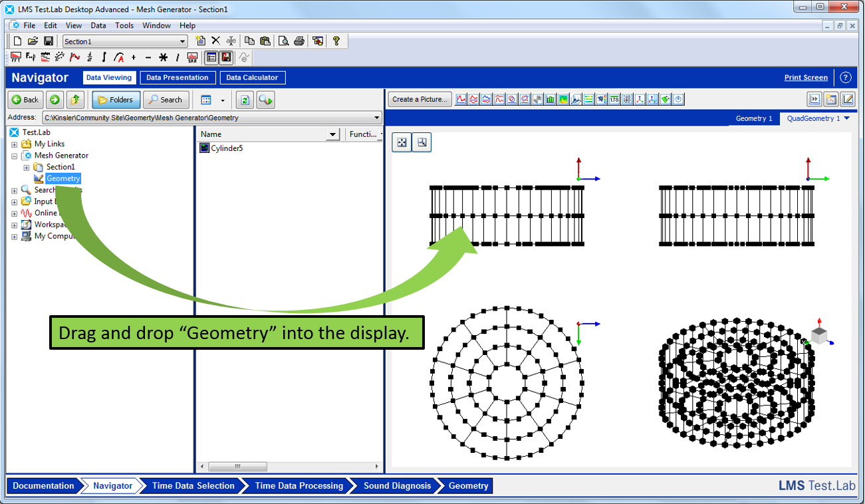
Task: Click the pencil edit icon at display top right
Action: coord(848,100)
